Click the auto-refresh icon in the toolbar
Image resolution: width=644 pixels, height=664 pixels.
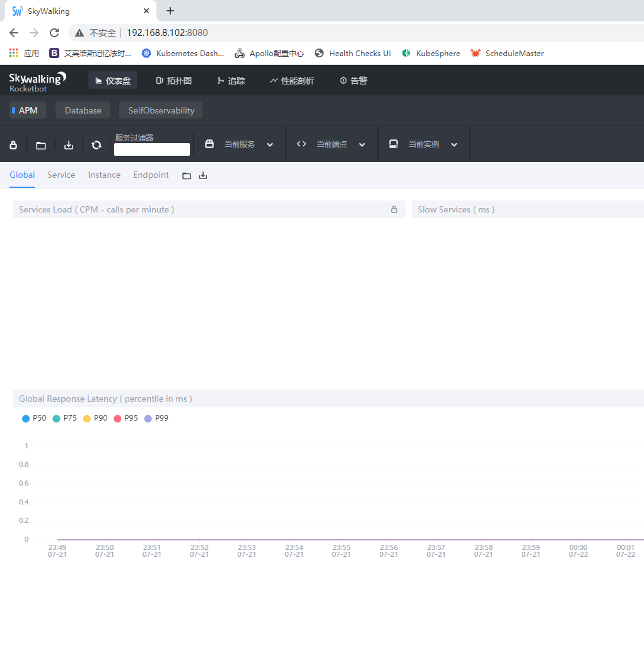96,144
